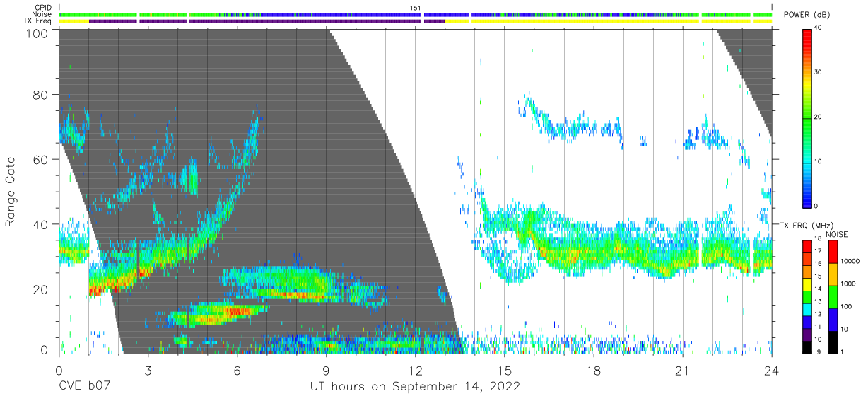Click the UT hours on September 14, 2022 title

point(416,387)
